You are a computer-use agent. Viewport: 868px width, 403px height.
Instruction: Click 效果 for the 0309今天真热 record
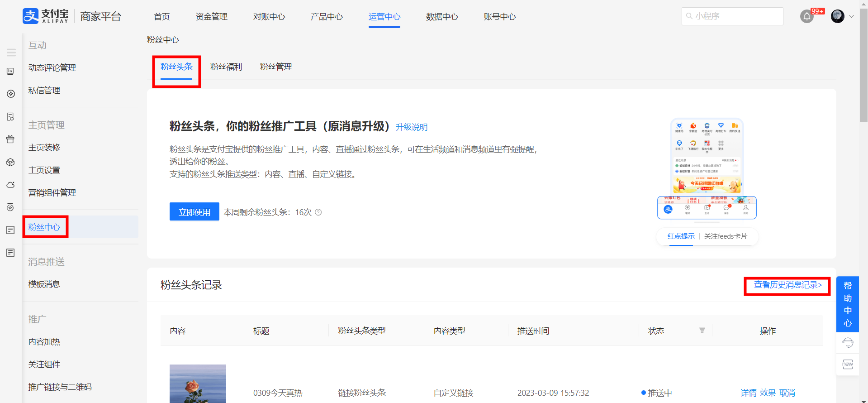coord(768,393)
